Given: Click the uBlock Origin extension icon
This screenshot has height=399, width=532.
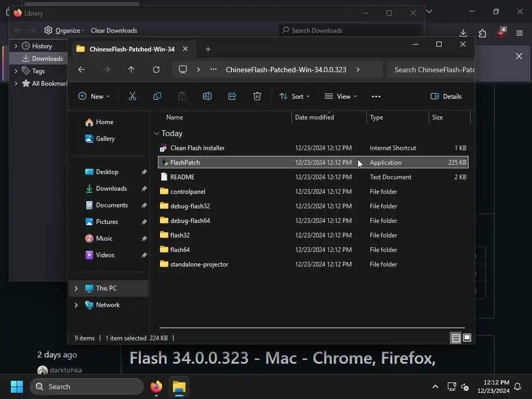Looking at the screenshot, I should click(501, 32).
